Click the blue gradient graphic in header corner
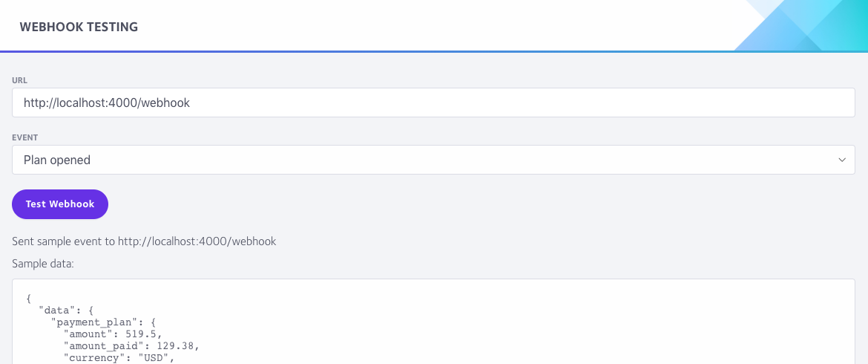Screen dimensions: 868x364 pyautogui.click(x=800, y=25)
